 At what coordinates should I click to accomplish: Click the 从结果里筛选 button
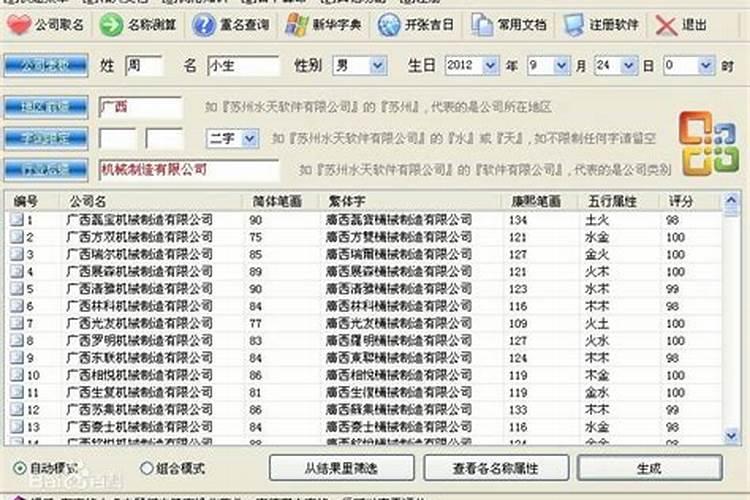[342, 468]
